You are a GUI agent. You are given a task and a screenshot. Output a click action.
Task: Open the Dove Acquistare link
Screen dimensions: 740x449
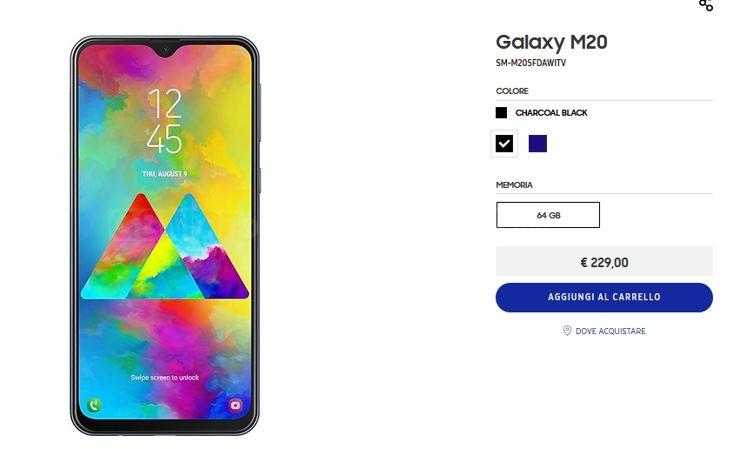(610, 331)
